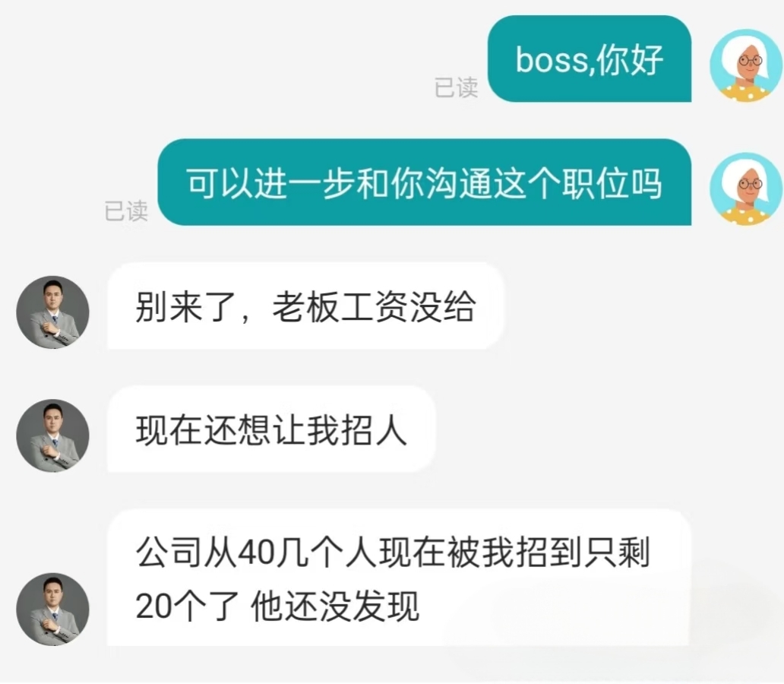Click the "只剩" text in the last message

(618, 553)
